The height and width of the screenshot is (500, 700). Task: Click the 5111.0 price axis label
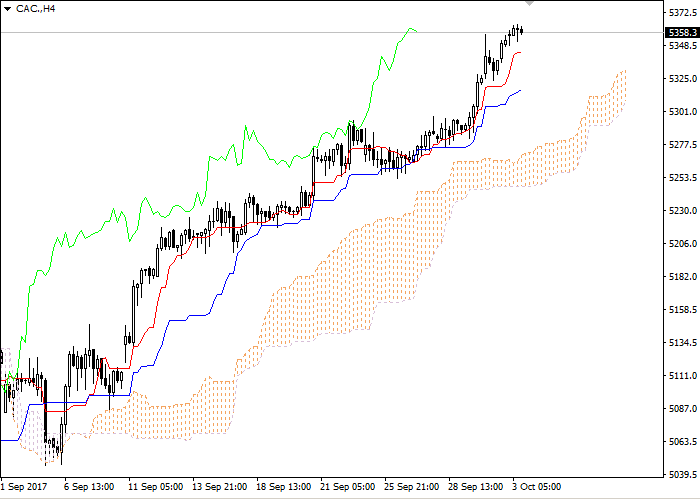click(683, 376)
